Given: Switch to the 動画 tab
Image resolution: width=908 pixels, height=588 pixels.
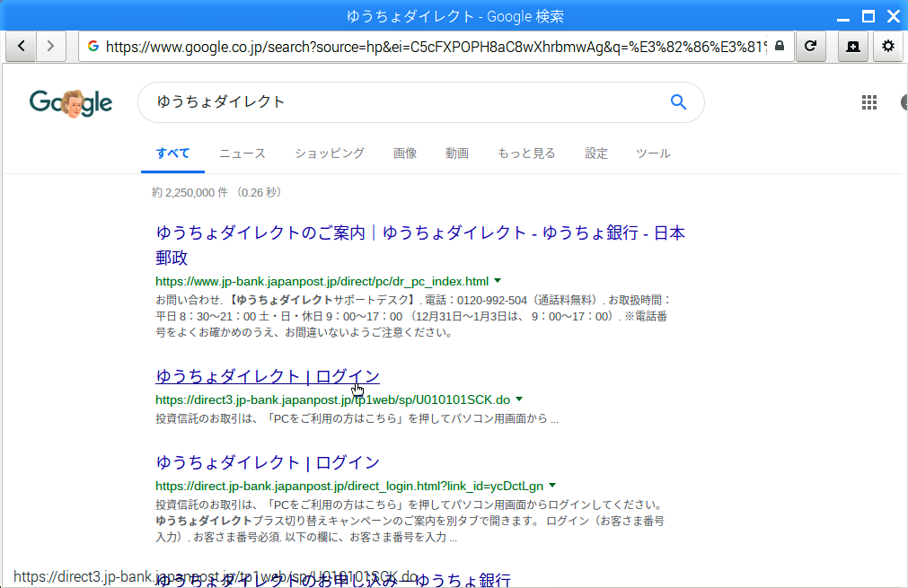Looking at the screenshot, I should (x=457, y=154).
